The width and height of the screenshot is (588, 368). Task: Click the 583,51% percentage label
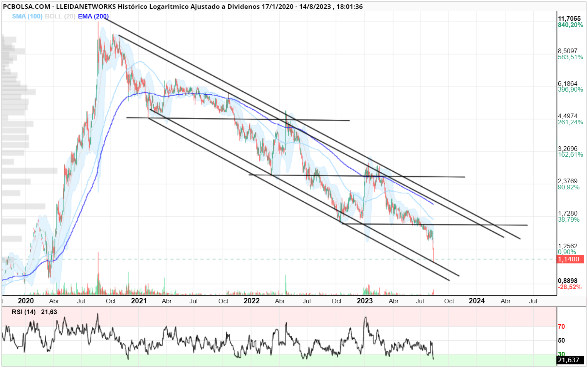coord(570,57)
